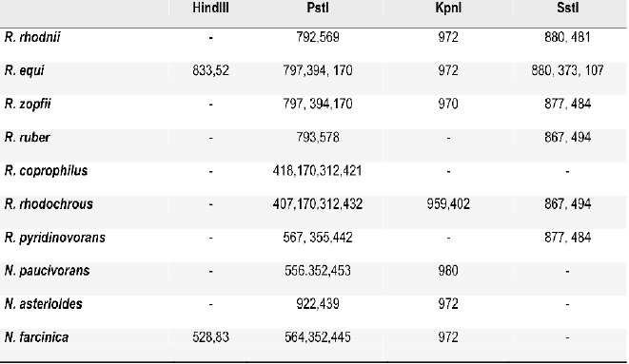Click the HindIII column header
Screen dimensions: 629x364
point(210,8)
